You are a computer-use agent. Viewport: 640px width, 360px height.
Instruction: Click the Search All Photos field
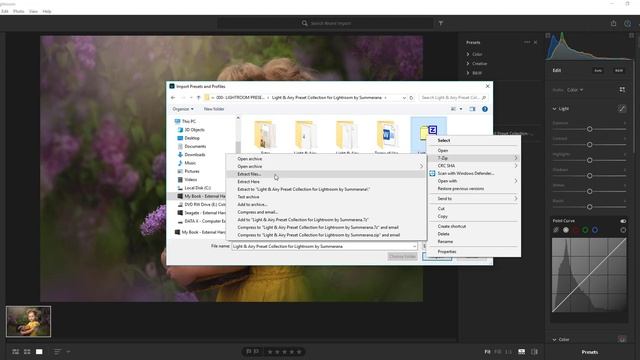coord(325,23)
